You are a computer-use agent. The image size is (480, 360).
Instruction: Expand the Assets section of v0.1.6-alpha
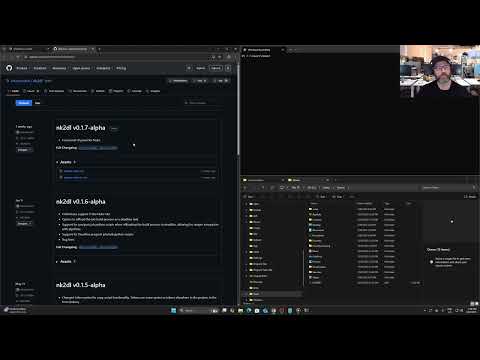click(x=66, y=262)
